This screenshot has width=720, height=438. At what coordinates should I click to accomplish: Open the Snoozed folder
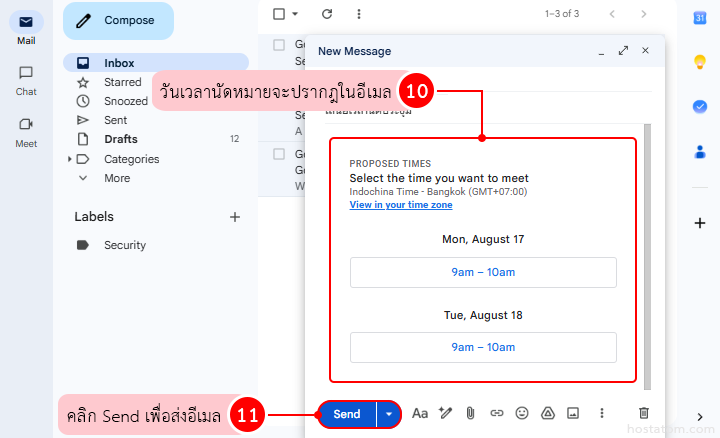125,101
